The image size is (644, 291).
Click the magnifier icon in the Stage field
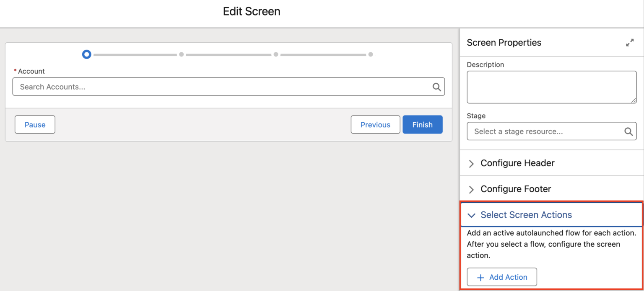coord(628,131)
